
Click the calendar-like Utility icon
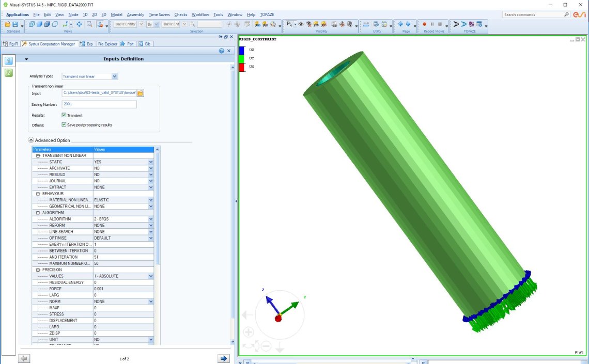pyautogui.click(x=384, y=24)
